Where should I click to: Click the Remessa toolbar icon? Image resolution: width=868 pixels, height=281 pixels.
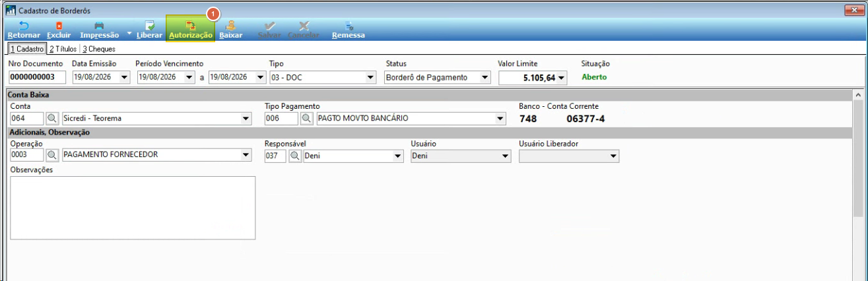[349, 26]
